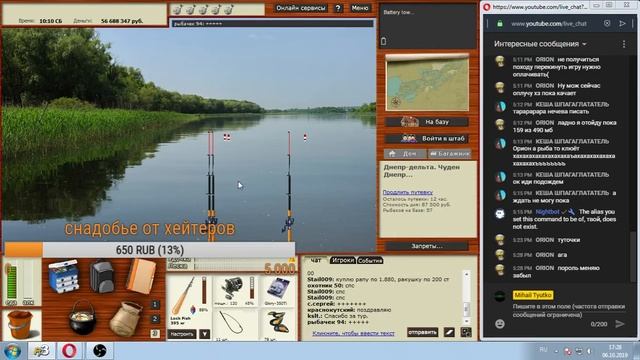Click the RU language indicator in tray
Screen dimensions: 640x360
[543, 349]
